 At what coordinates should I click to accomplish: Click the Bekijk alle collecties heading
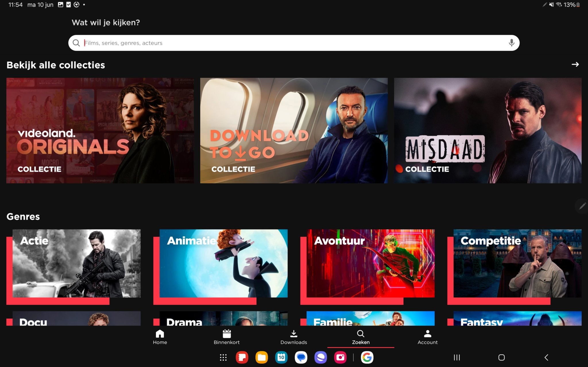click(x=56, y=65)
